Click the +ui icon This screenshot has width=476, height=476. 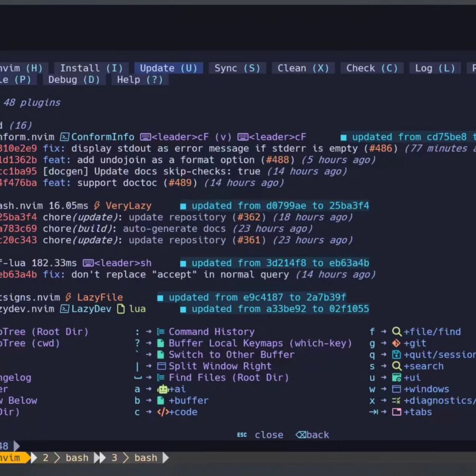click(397, 378)
